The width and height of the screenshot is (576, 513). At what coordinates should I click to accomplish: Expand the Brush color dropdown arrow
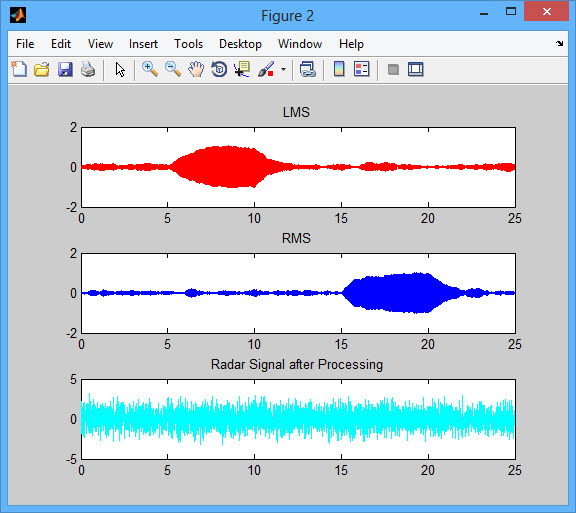pos(283,69)
